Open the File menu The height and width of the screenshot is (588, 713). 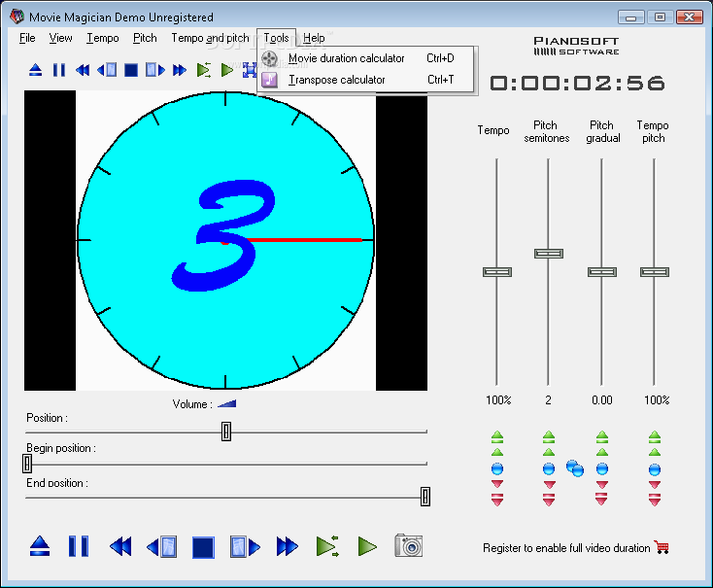[x=27, y=38]
